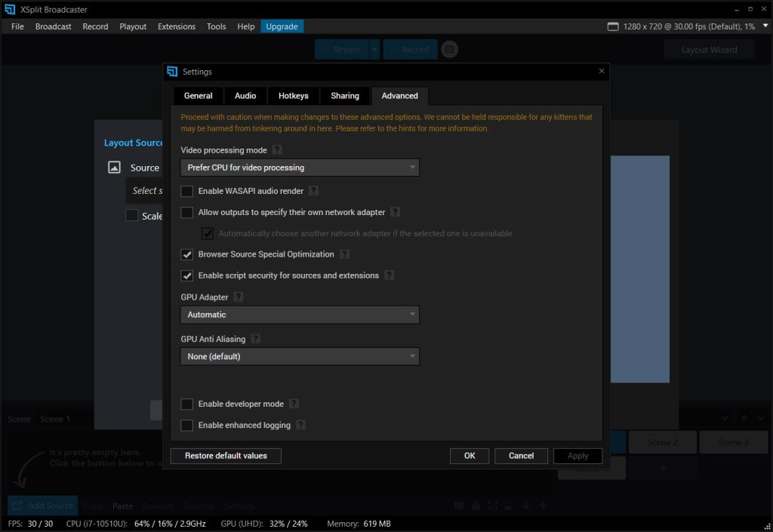Check Allow outputs to specify network adapter
Image resolution: width=773 pixels, height=532 pixels.
(x=187, y=212)
